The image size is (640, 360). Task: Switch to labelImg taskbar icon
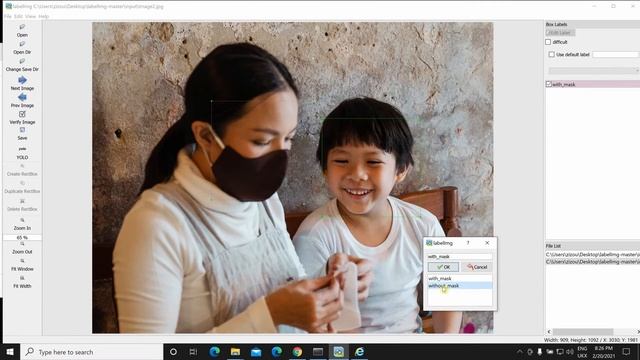coord(339,352)
